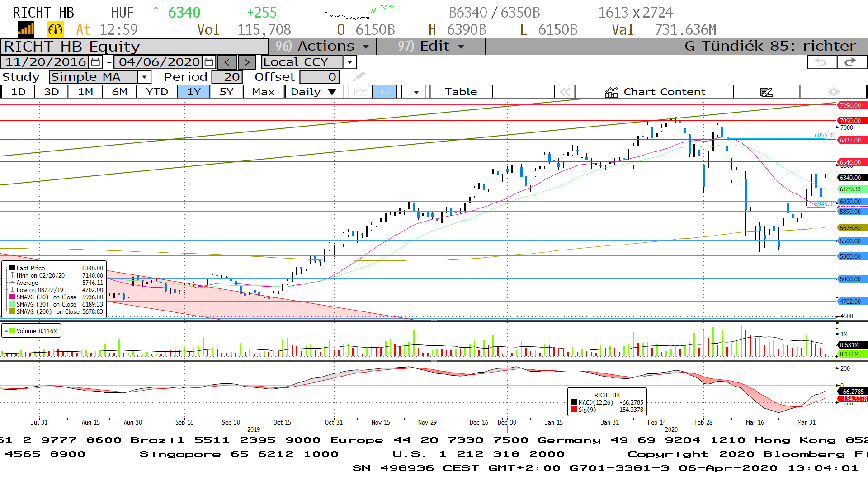This screenshot has width=868, height=486.
Task: Open the start date calendar picker
Action: pos(95,62)
